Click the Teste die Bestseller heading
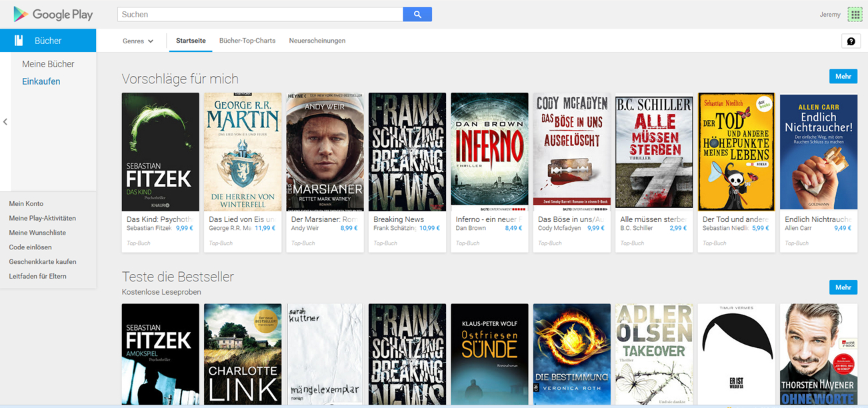 pos(178,276)
